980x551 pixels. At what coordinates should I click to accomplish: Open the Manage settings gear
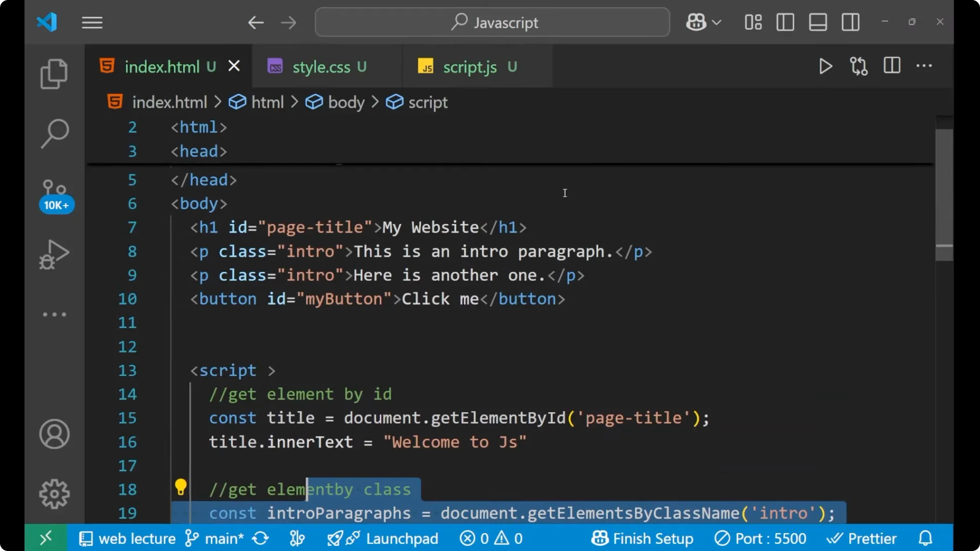[54, 493]
